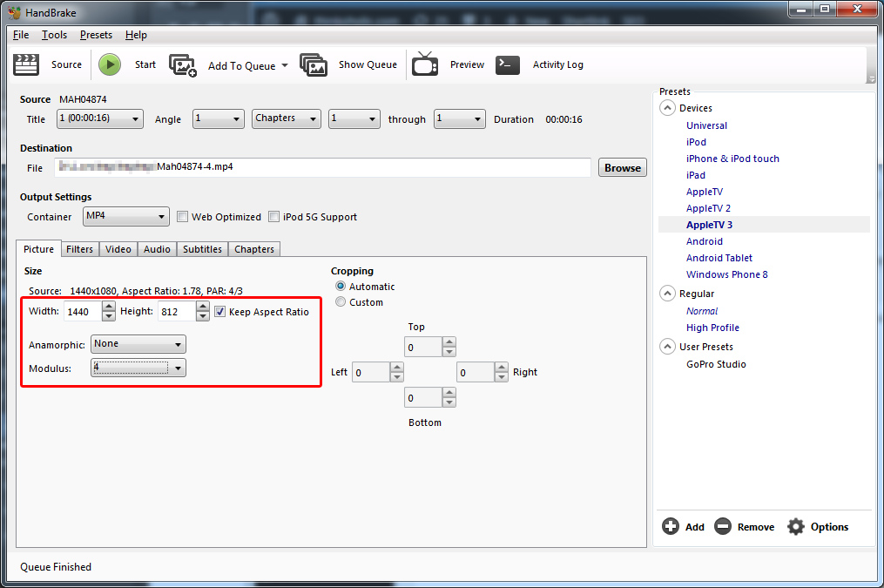
Task: Collapse the Devices presets group
Action: click(x=667, y=108)
